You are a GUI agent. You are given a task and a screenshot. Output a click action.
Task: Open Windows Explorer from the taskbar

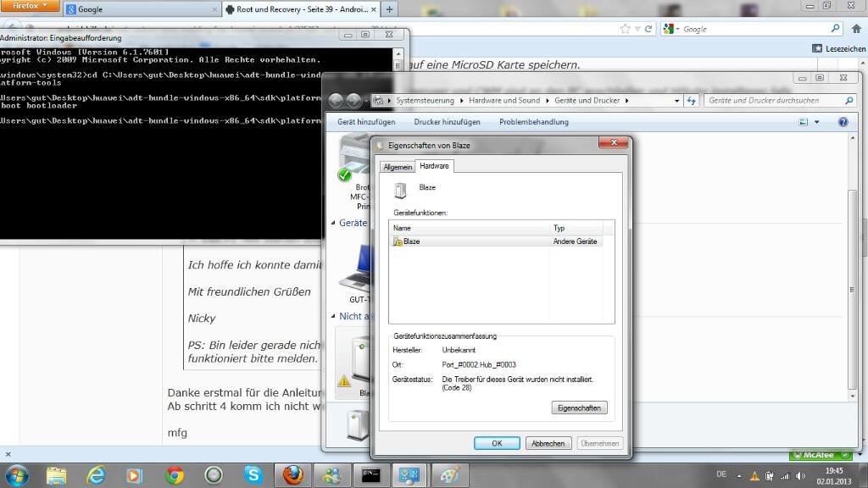click(57, 475)
